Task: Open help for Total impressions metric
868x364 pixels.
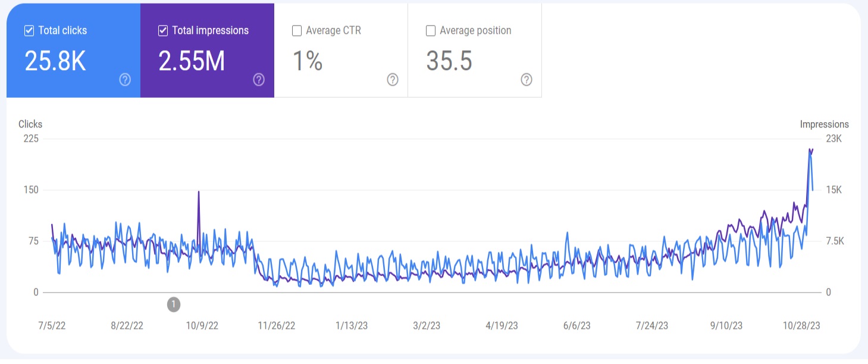Action: pos(258,79)
